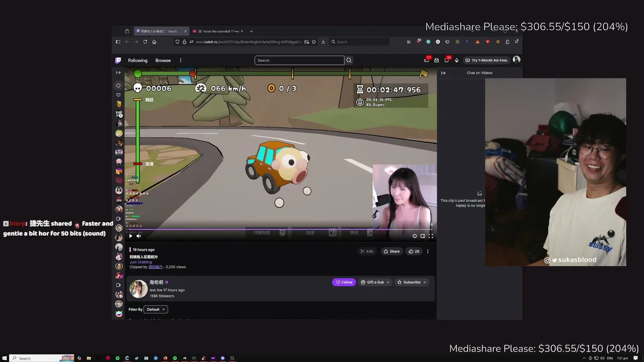The height and width of the screenshot is (362, 644).
Task: Open the browser downloads arrow
Action: [x=323, y=42]
